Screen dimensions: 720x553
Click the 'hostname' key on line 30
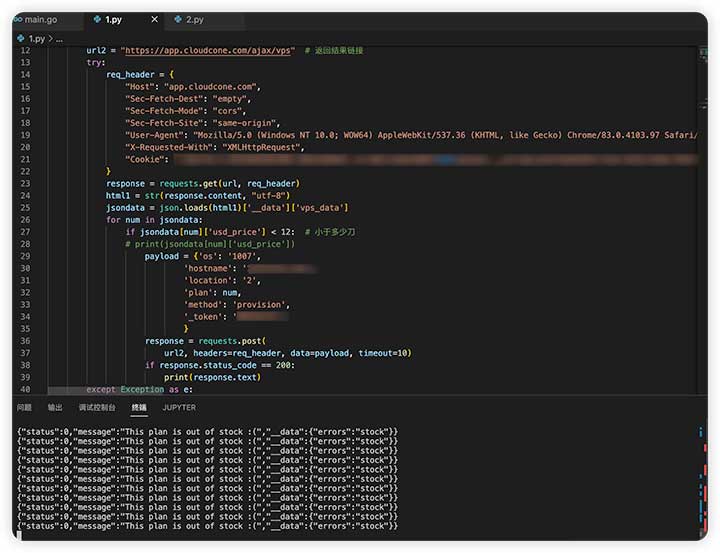tap(208, 268)
